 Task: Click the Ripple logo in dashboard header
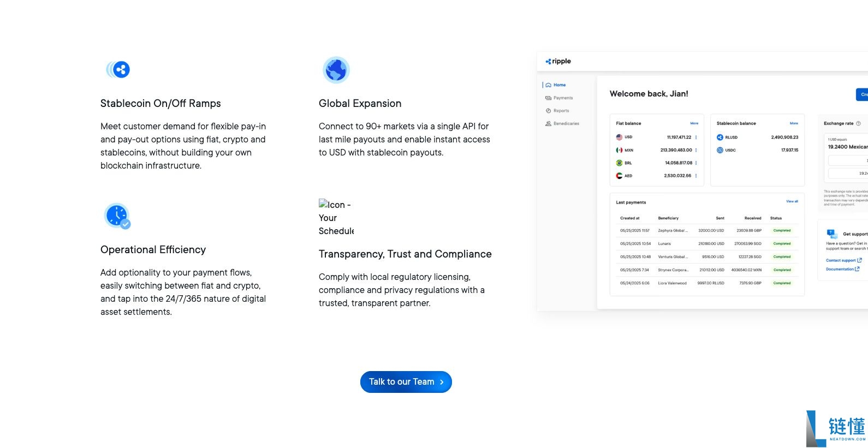(558, 62)
